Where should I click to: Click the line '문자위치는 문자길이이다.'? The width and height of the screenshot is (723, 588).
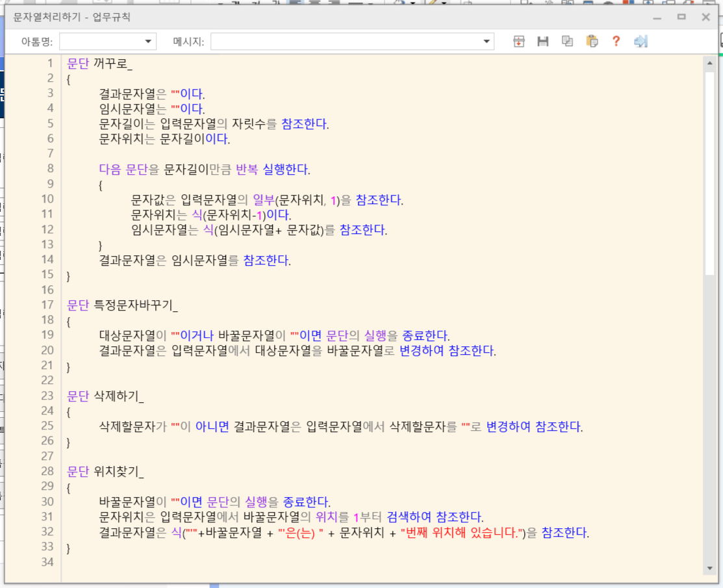click(x=164, y=139)
